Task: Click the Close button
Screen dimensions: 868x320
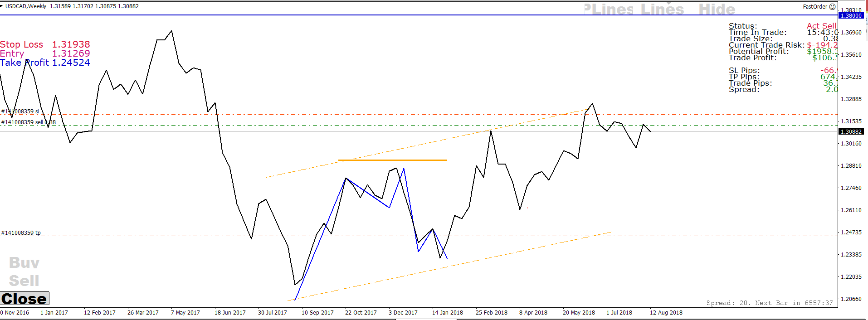Action: coord(24,299)
